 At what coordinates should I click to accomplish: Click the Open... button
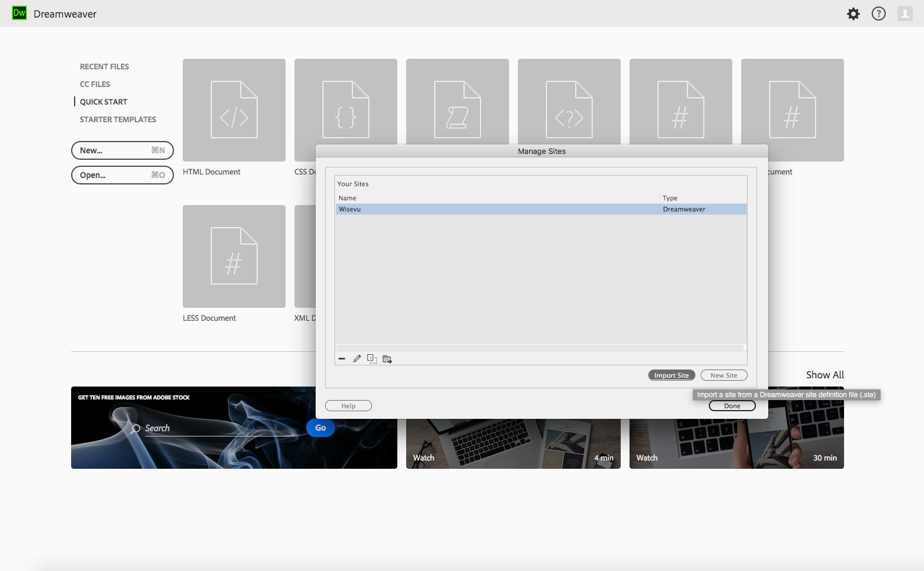pyautogui.click(x=122, y=175)
